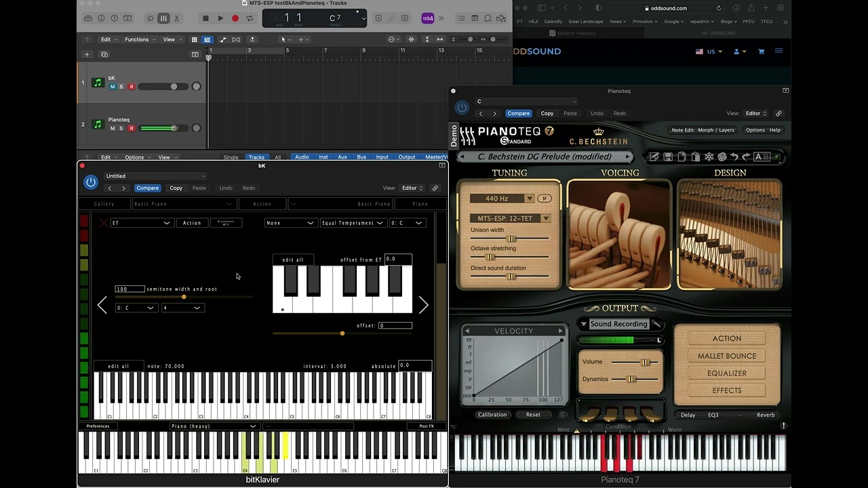The height and width of the screenshot is (488, 868).
Task: Mute the bK track
Action: (113, 87)
